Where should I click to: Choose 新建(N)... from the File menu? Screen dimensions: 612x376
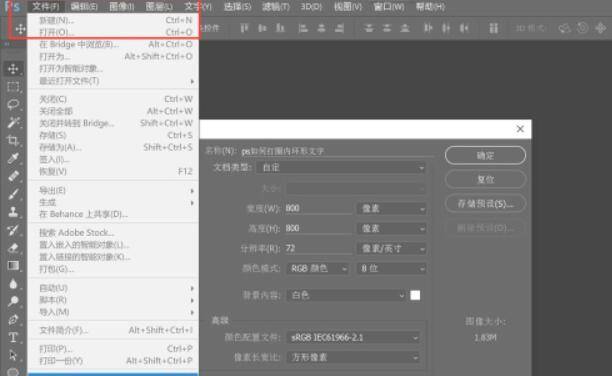(x=114, y=20)
